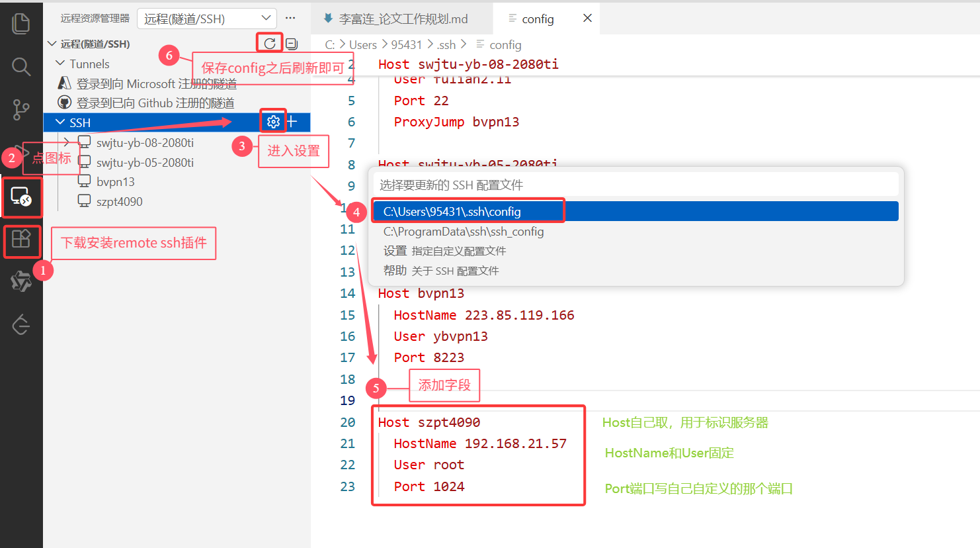The image size is (980, 548).
Task: Open the 远程(隧道/SSH) selector dropdown
Action: point(206,18)
